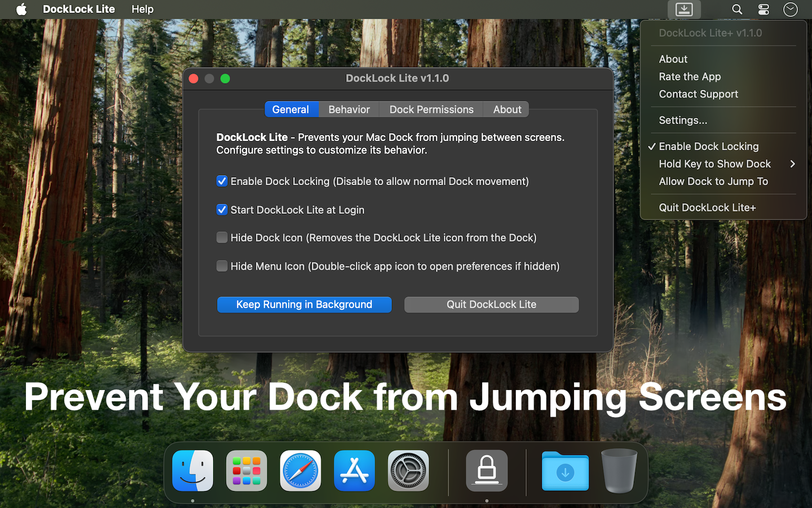The height and width of the screenshot is (508, 812).
Task: Open the Trash in the Dock
Action: (x=619, y=471)
